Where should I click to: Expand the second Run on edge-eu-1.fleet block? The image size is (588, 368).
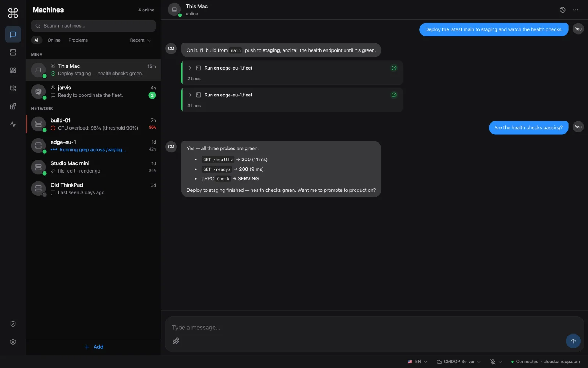point(190,95)
